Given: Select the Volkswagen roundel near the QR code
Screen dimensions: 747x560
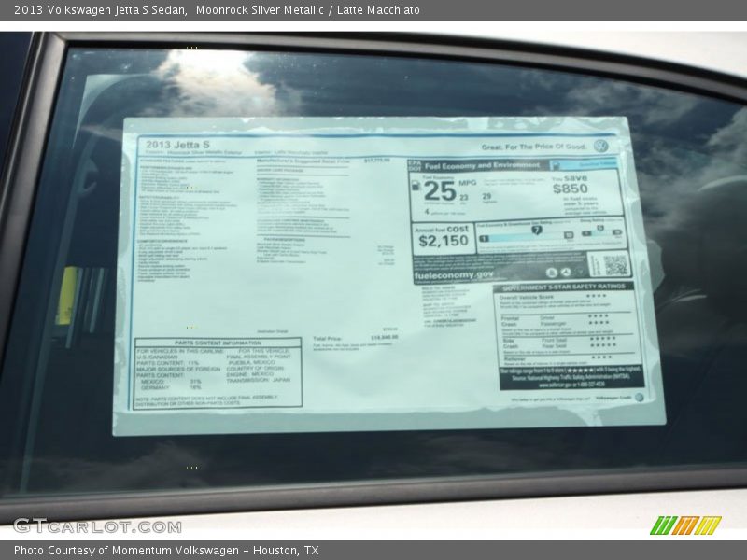Looking at the screenshot, I should (x=566, y=273).
